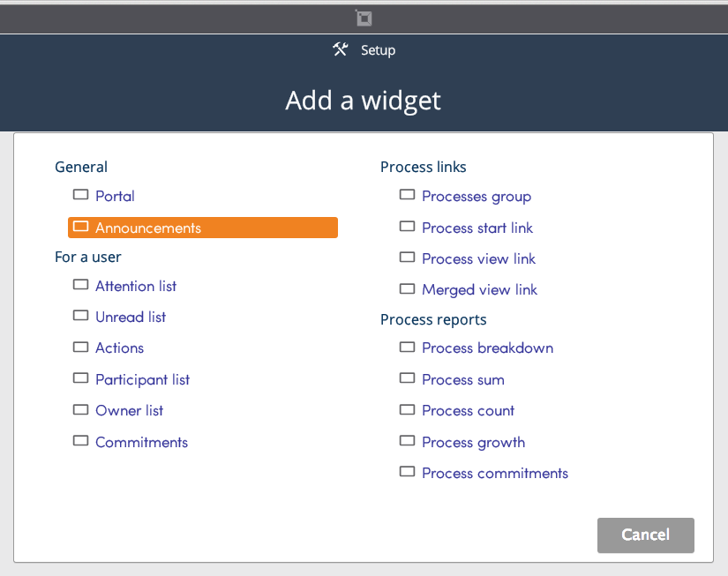Click the Setup tools icon
728x576 pixels.
tap(340, 49)
